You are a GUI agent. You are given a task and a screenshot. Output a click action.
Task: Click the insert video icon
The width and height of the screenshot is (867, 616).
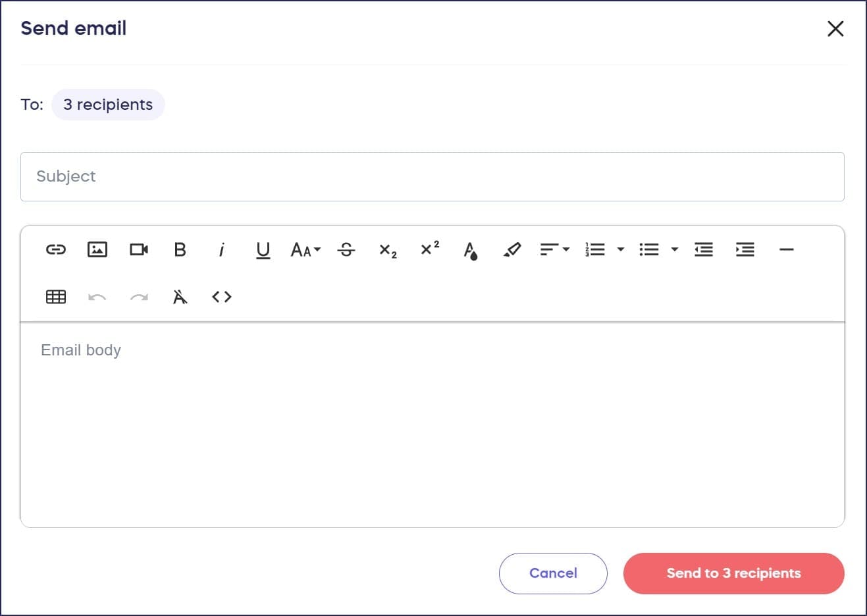click(139, 249)
